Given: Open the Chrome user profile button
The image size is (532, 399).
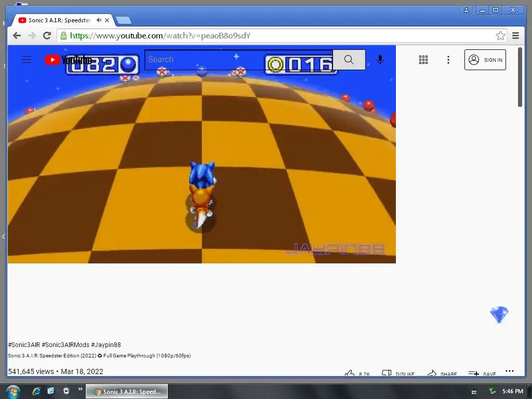Looking at the screenshot, I should pyautogui.click(x=467, y=10).
